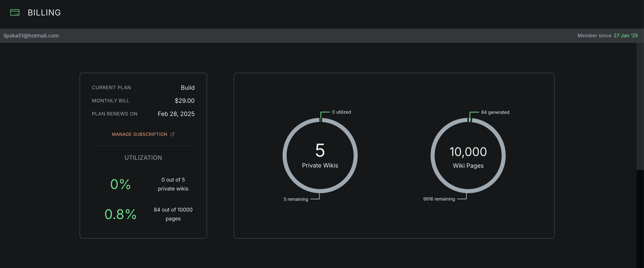Image resolution: width=644 pixels, height=268 pixels.
Task: Select the renewal date Feb 28, 2025
Action: [x=176, y=114]
